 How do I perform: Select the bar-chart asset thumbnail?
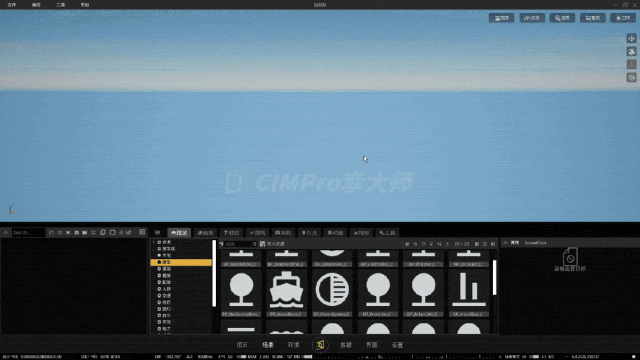(469, 293)
